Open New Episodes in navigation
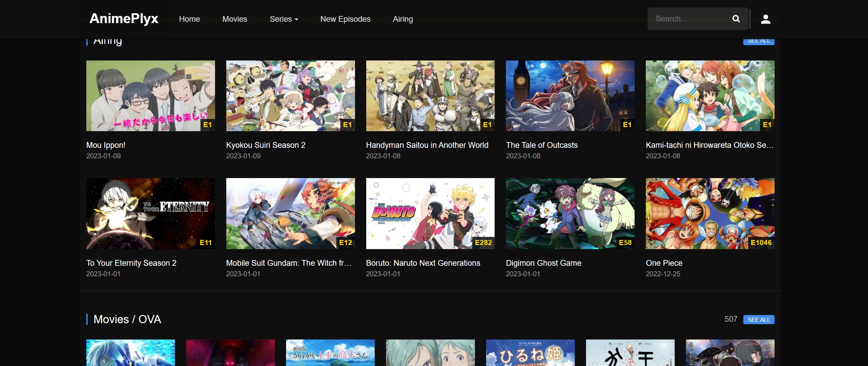This screenshot has width=868, height=366. [345, 19]
